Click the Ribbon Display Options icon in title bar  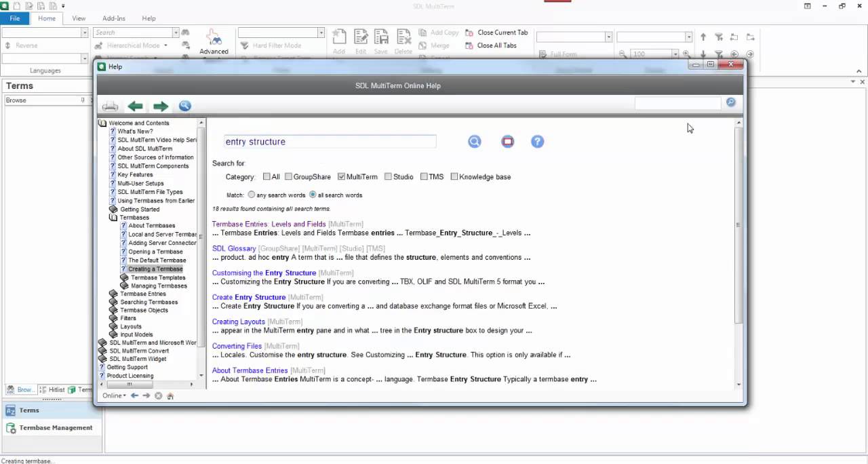[x=808, y=6]
